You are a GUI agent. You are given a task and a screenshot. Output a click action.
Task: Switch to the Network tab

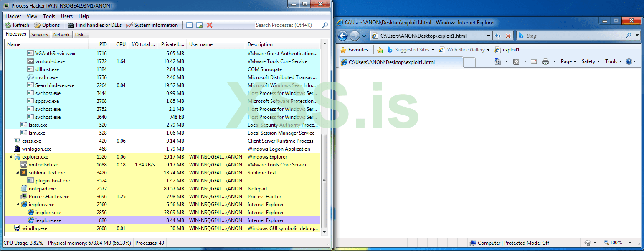tap(62, 35)
